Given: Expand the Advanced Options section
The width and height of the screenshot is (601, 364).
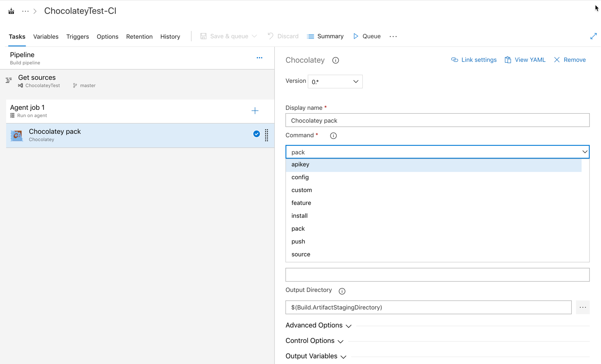Looking at the screenshot, I should click(x=318, y=325).
